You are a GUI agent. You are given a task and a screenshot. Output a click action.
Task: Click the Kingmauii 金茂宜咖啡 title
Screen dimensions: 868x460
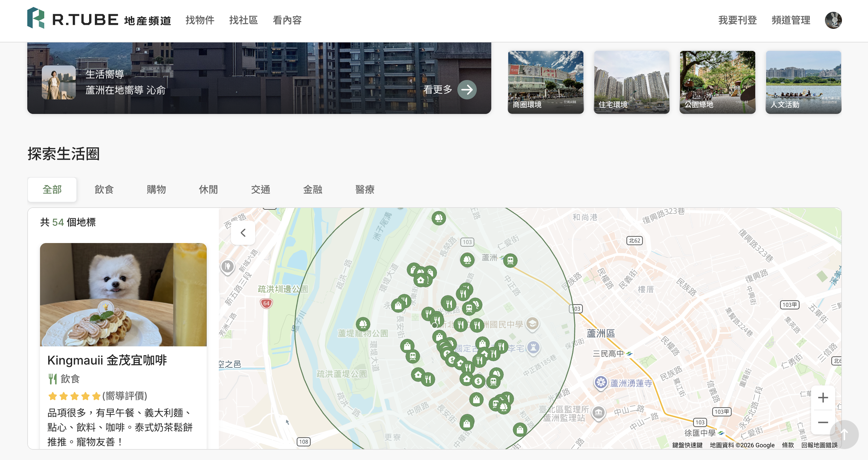107,360
